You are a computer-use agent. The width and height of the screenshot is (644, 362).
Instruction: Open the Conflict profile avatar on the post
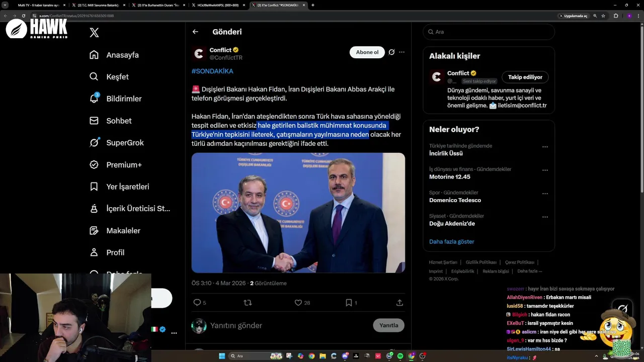point(199,54)
